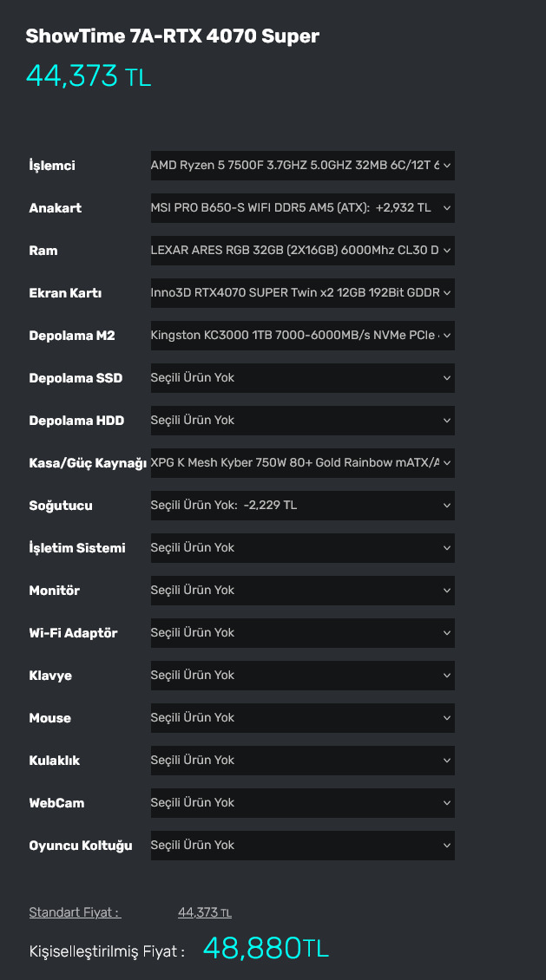Open the Depolama HDD dropdown

click(x=302, y=421)
